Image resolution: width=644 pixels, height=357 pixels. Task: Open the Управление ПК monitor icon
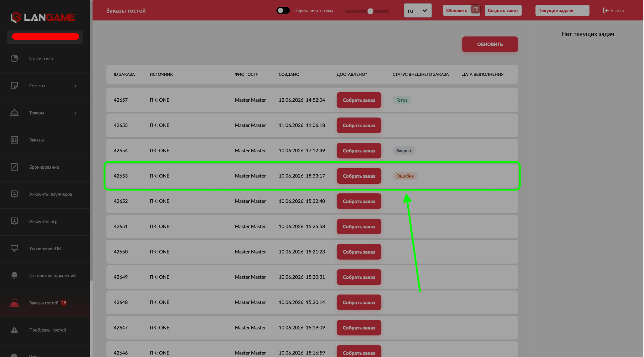click(x=14, y=248)
